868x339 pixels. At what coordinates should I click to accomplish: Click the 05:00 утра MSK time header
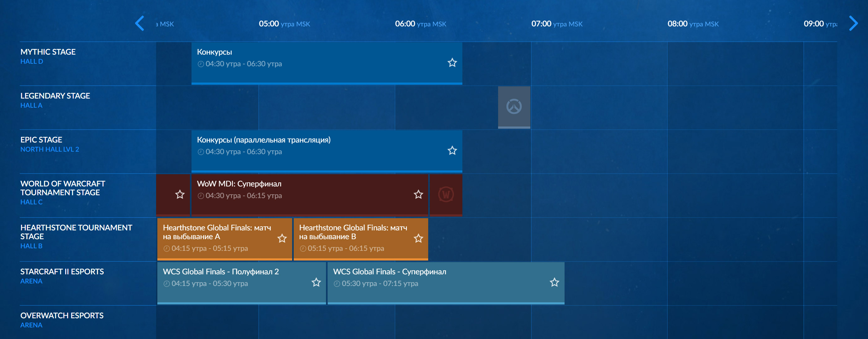coord(284,24)
